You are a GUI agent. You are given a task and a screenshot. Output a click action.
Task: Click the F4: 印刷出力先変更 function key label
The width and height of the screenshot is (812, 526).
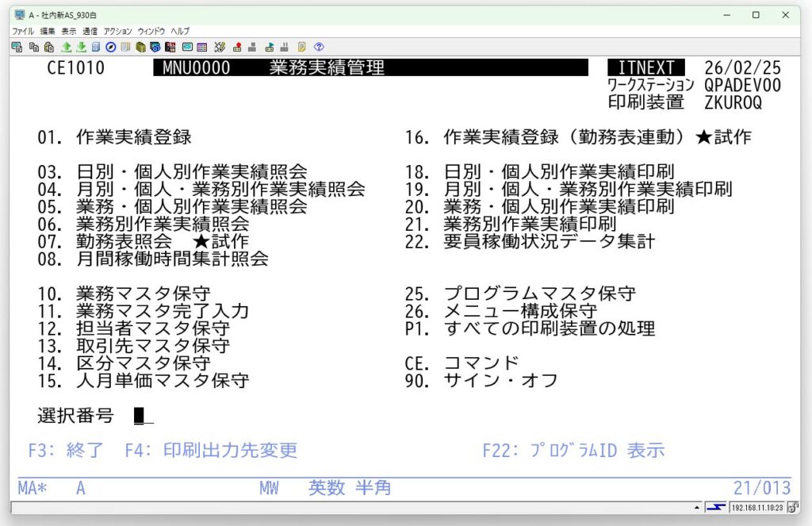pyautogui.click(x=211, y=451)
